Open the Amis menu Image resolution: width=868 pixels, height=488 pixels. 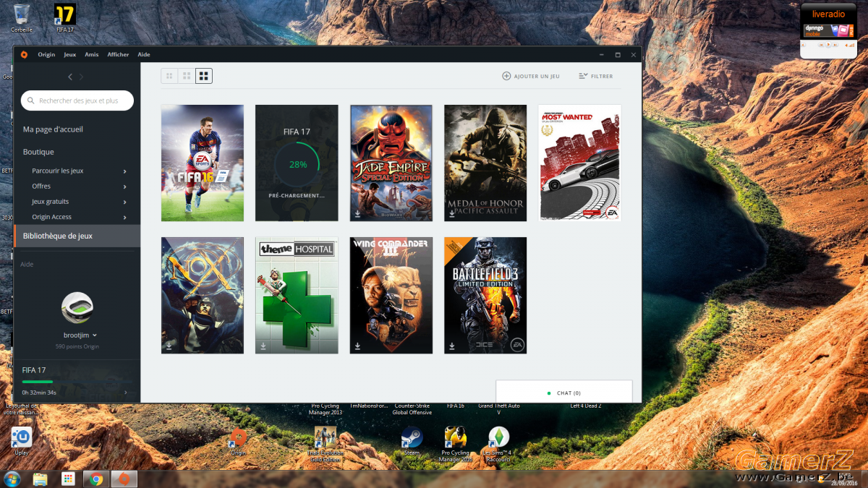coord(92,54)
